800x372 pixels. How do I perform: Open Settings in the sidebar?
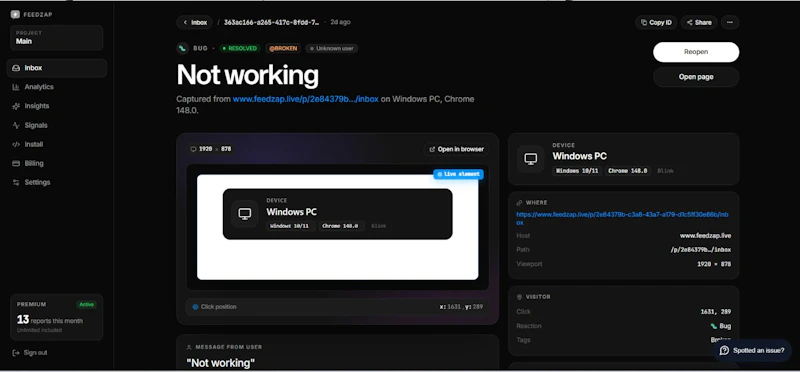pyautogui.click(x=37, y=182)
